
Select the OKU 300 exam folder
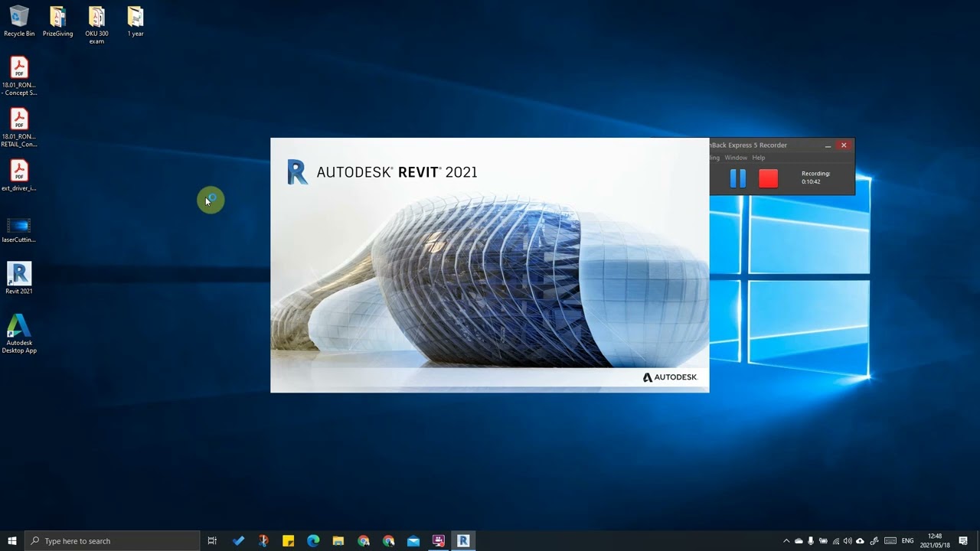pos(96,25)
